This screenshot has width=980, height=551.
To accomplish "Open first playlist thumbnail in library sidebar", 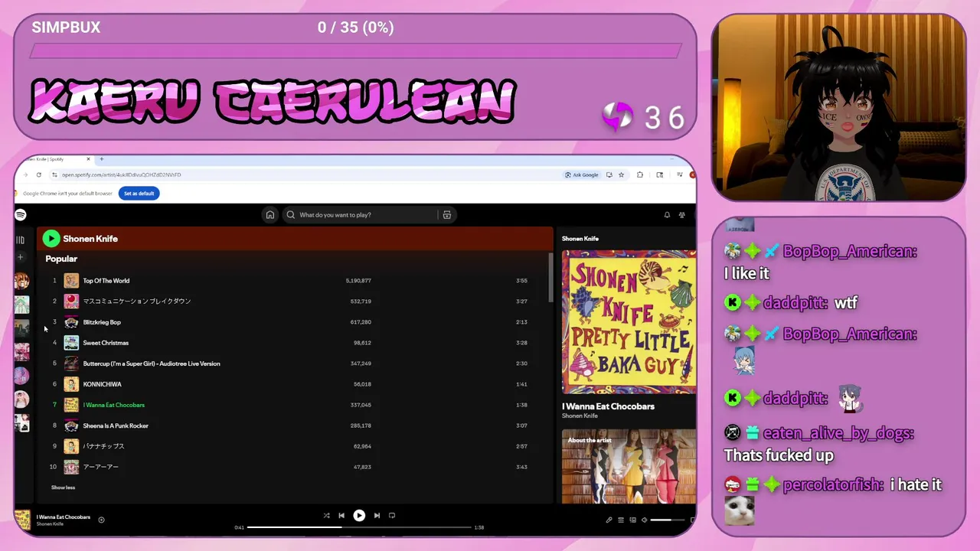I will pyautogui.click(x=21, y=281).
